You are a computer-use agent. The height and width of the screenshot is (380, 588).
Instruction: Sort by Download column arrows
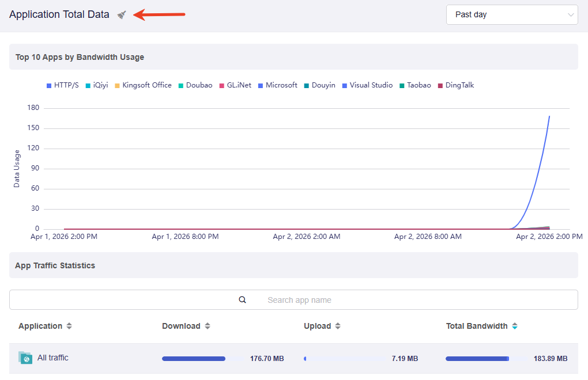coord(208,326)
